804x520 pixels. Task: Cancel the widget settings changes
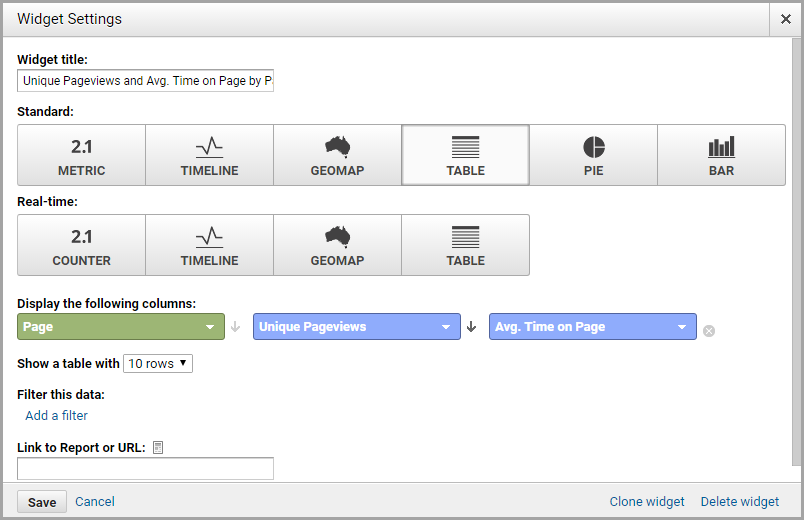(x=95, y=502)
